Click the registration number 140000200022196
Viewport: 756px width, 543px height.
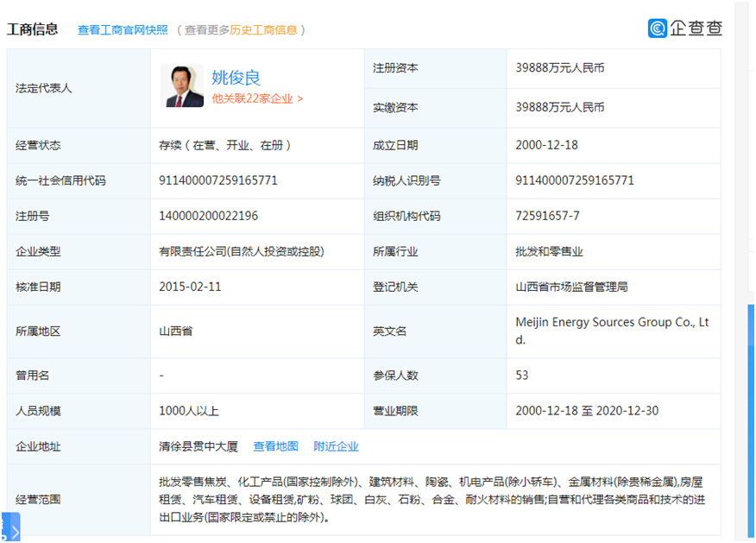pyautogui.click(x=208, y=216)
